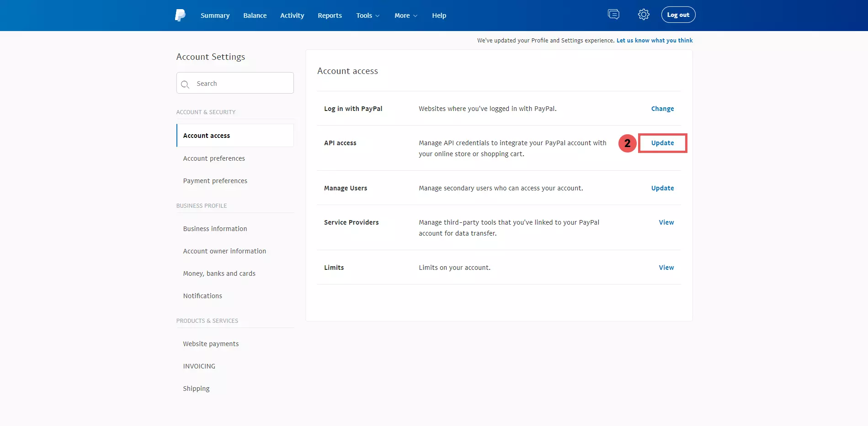Click 'Let us know what you think' link
The image size is (868, 426).
[x=655, y=41]
